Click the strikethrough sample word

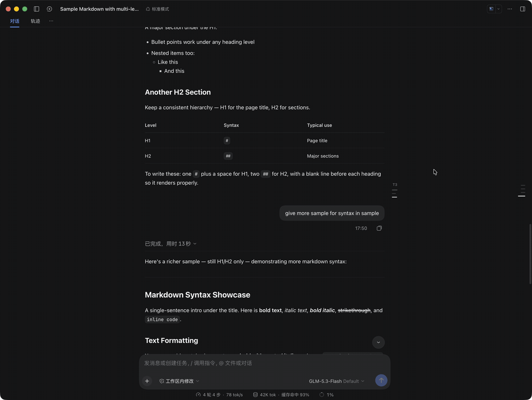tap(354, 310)
